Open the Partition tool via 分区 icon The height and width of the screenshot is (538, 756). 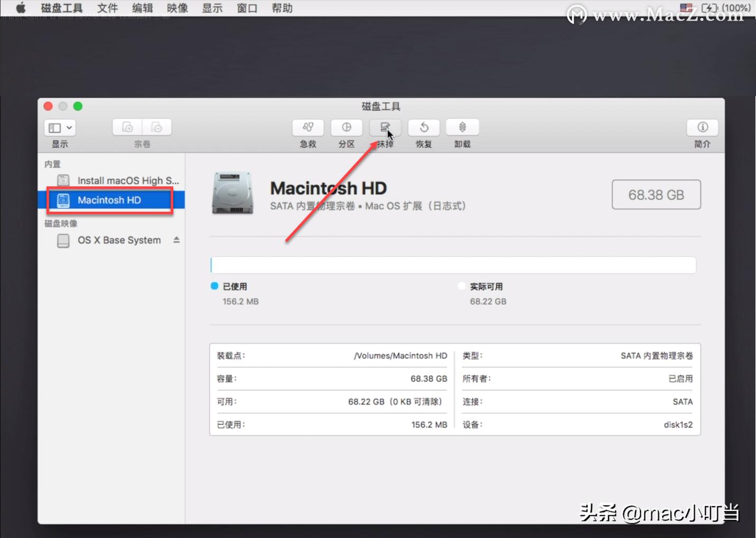(x=347, y=127)
